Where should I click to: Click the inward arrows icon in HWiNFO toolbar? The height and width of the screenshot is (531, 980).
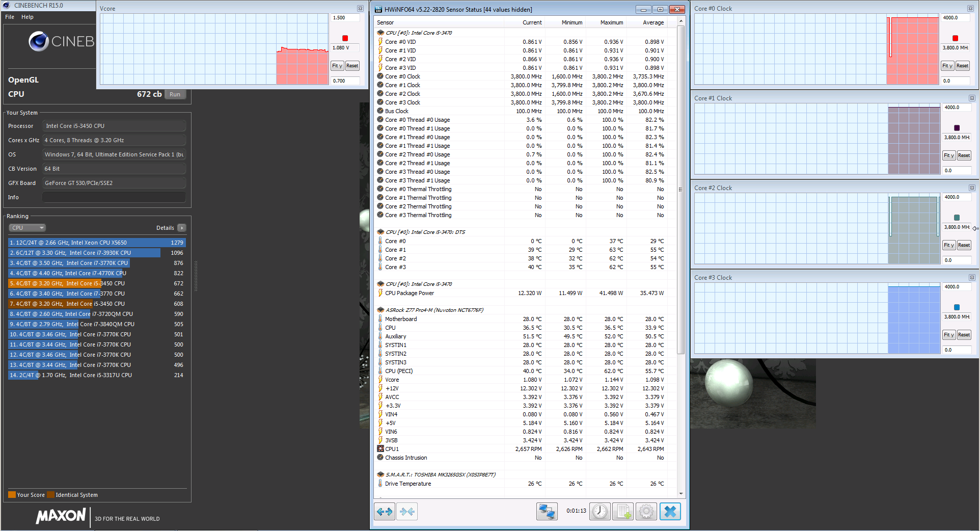[x=406, y=512]
